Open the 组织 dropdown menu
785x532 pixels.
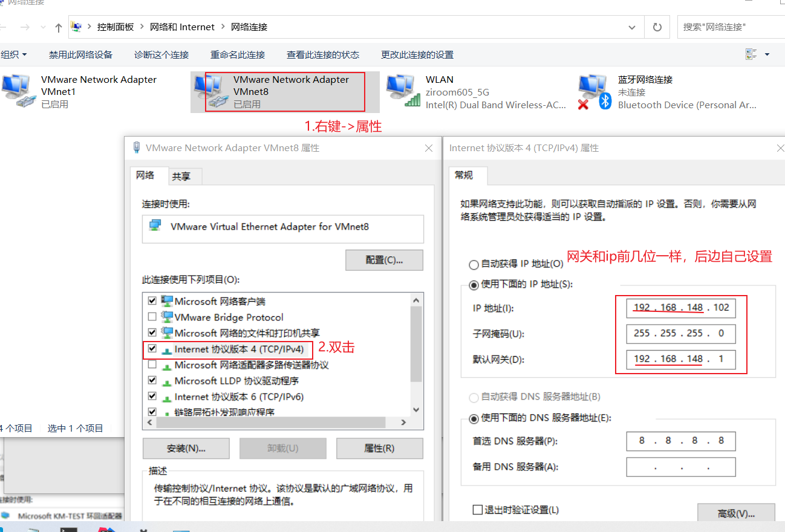(14, 54)
